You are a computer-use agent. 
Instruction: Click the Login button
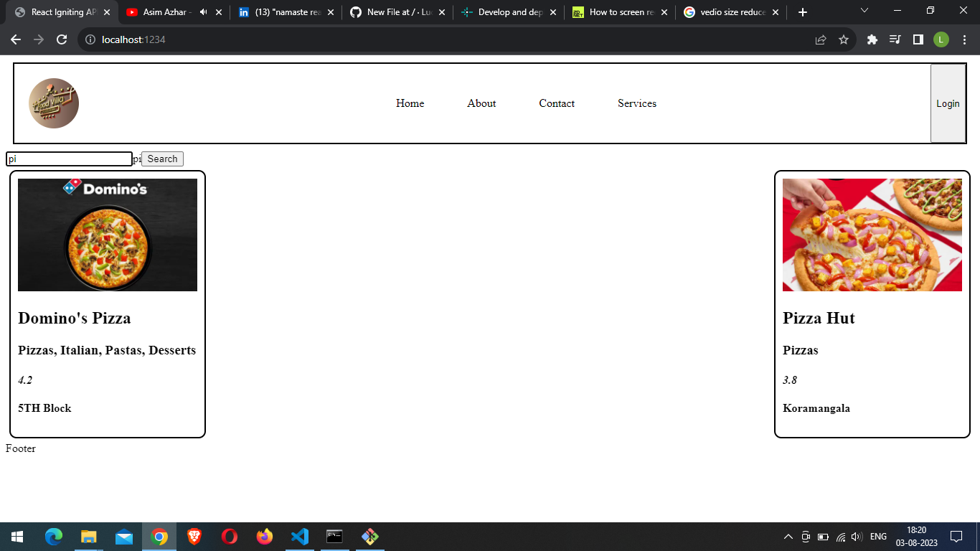(x=948, y=103)
